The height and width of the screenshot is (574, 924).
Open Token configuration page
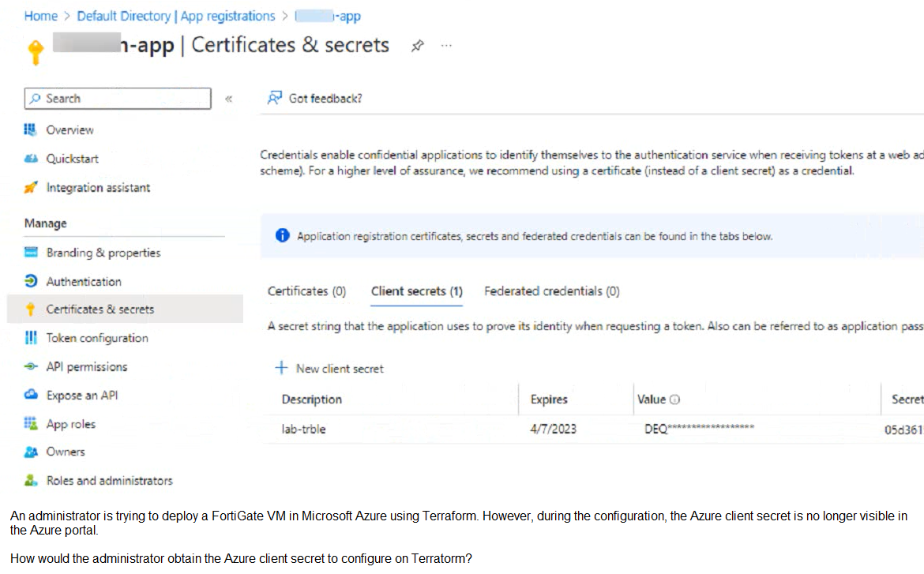click(97, 338)
